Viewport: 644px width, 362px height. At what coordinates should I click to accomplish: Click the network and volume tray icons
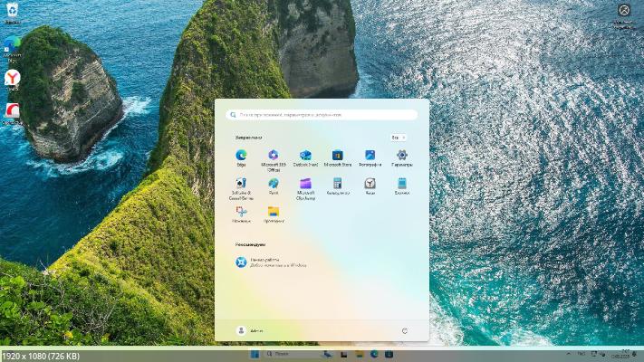pos(598,354)
